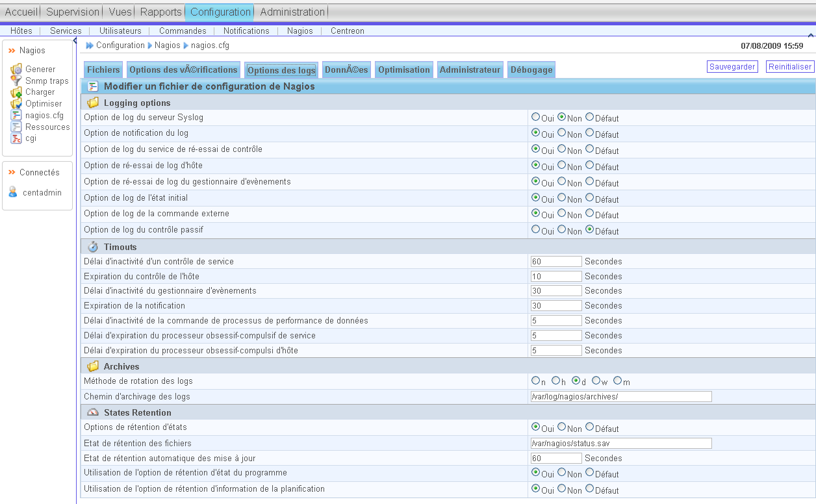Click the log archive path input field

620,397
